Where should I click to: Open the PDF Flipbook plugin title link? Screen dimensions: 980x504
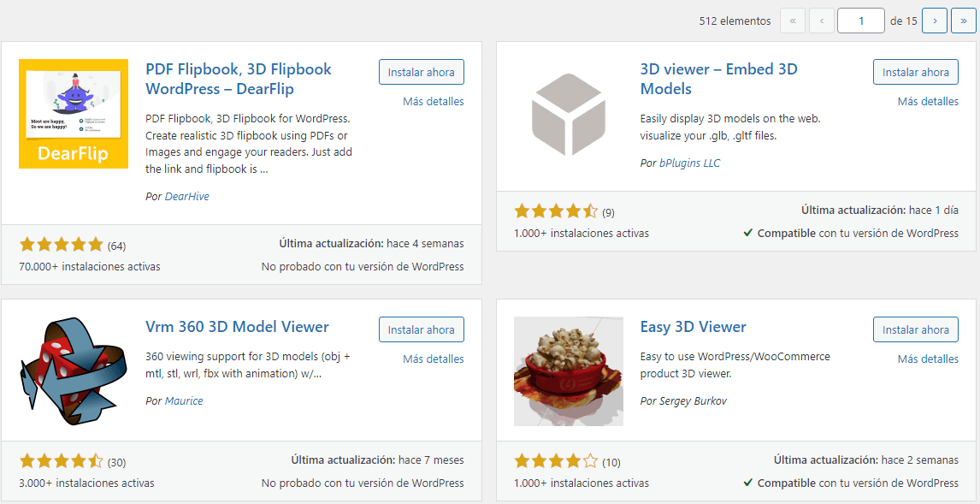pyautogui.click(x=229, y=79)
